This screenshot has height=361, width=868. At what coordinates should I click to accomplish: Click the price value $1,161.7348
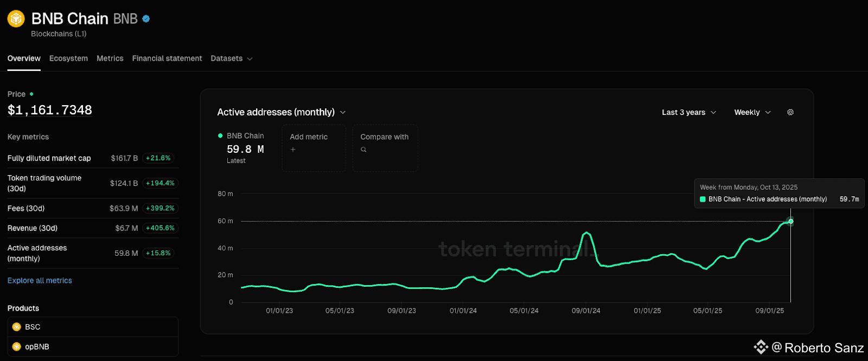click(50, 110)
